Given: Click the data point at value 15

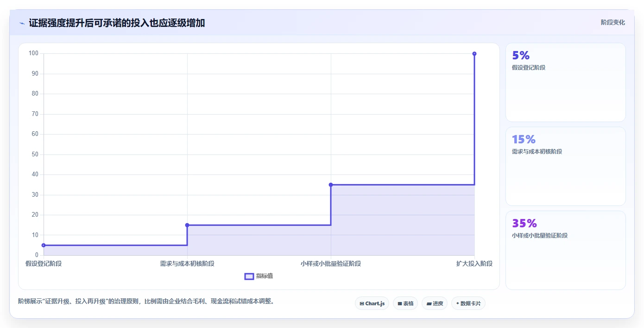Looking at the screenshot, I should point(187,225).
